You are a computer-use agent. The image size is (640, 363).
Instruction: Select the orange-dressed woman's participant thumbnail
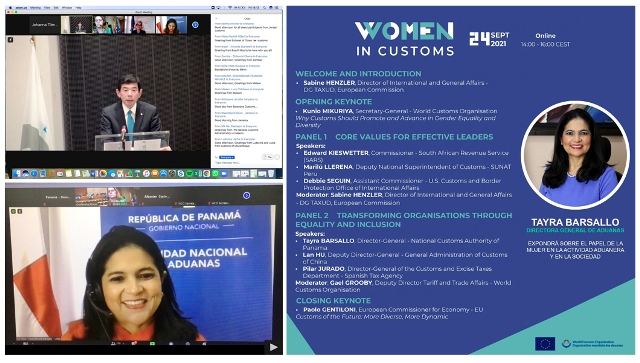pos(171,25)
